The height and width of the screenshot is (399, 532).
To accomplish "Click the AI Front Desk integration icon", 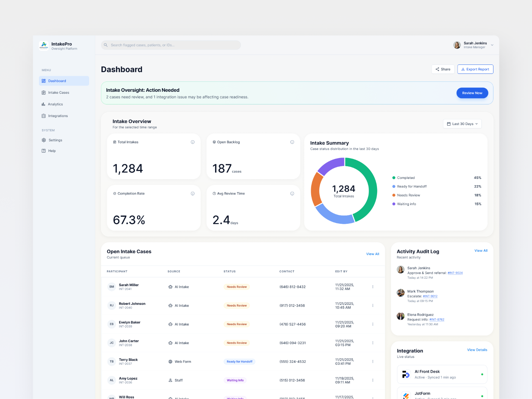I will (406, 374).
